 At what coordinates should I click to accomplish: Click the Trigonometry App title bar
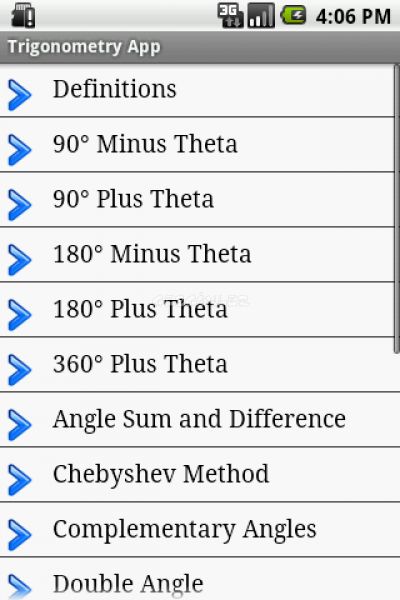pyautogui.click(x=200, y=47)
